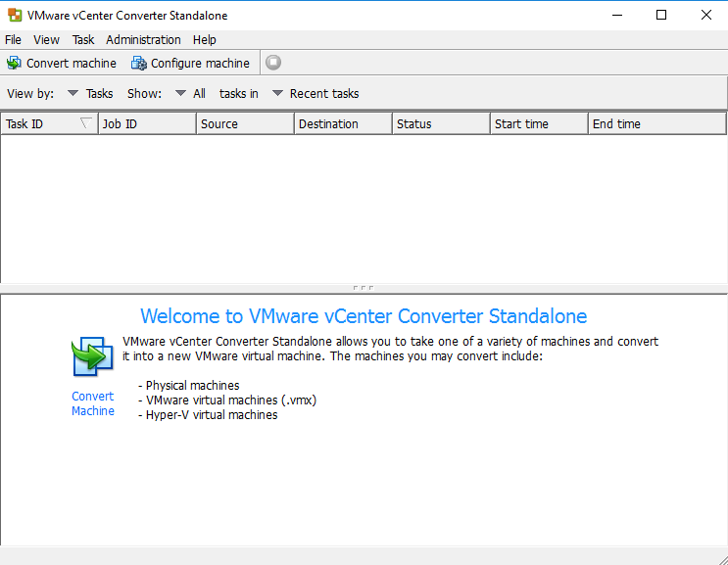This screenshot has height=565, width=728.
Task: Sort by the Job ID column header
Action: 147,123
